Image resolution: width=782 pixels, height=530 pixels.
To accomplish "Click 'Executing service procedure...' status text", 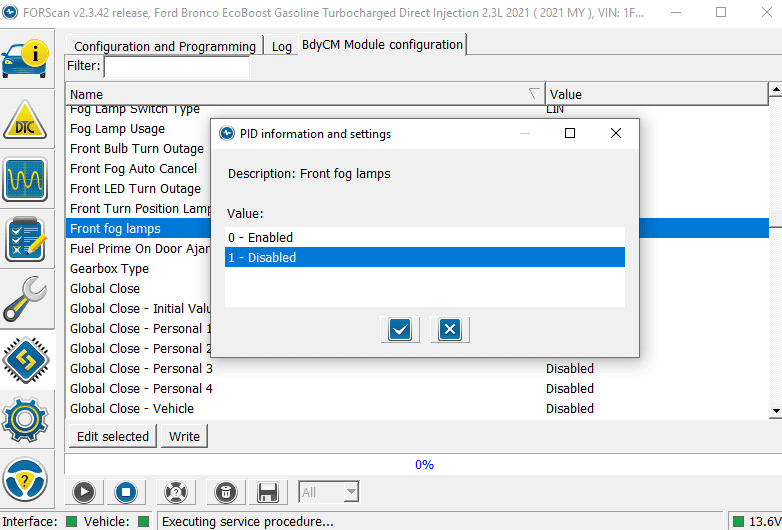I will pos(247,522).
